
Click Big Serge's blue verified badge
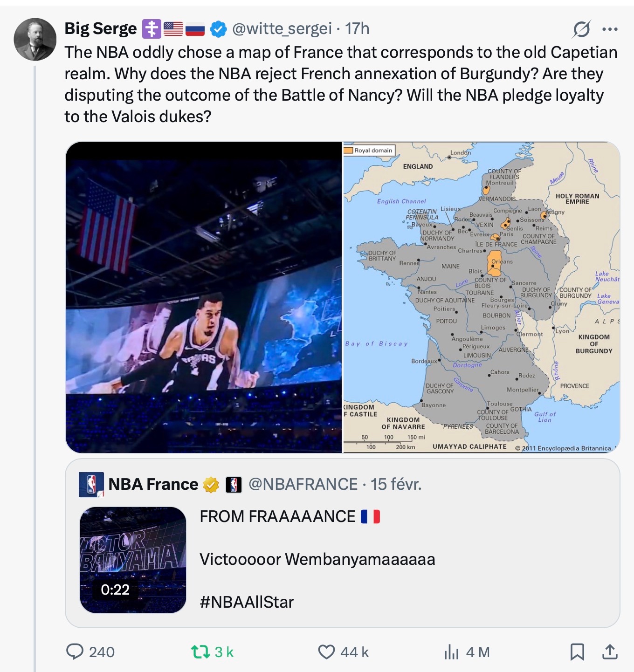(x=218, y=29)
